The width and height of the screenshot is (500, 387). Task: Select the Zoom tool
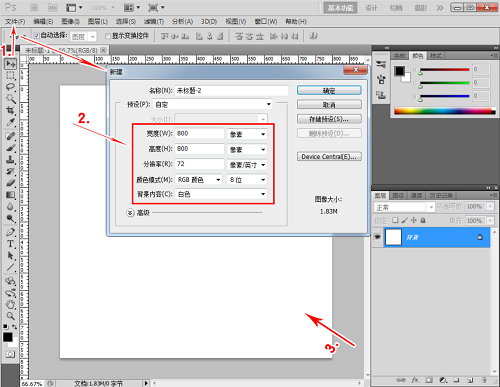point(10,316)
